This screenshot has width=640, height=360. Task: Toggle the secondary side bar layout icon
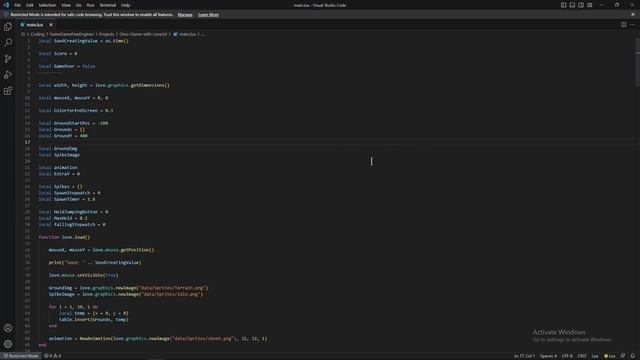pos(581,5)
